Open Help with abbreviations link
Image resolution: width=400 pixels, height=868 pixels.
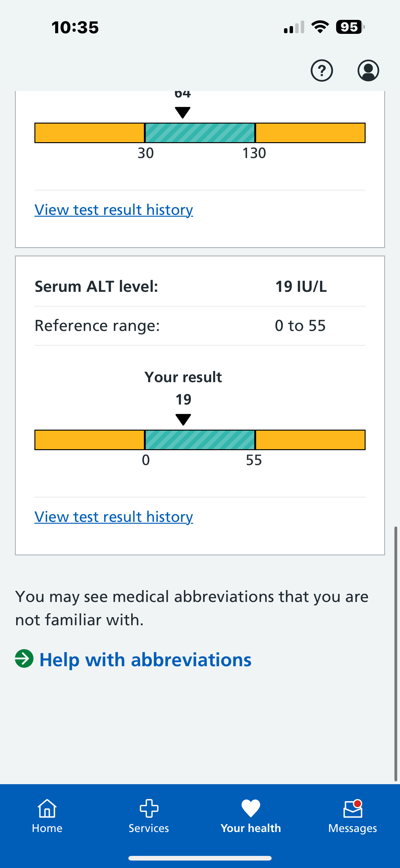click(x=145, y=660)
